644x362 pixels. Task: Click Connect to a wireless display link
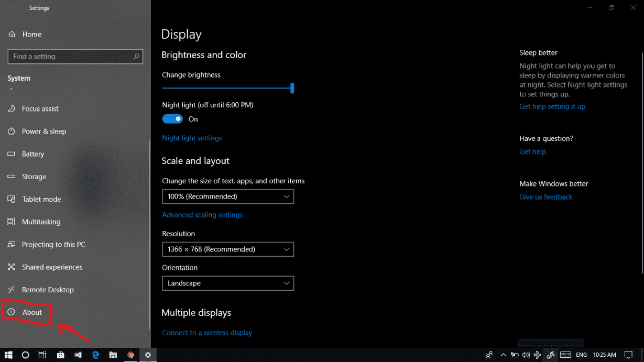click(207, 333)
